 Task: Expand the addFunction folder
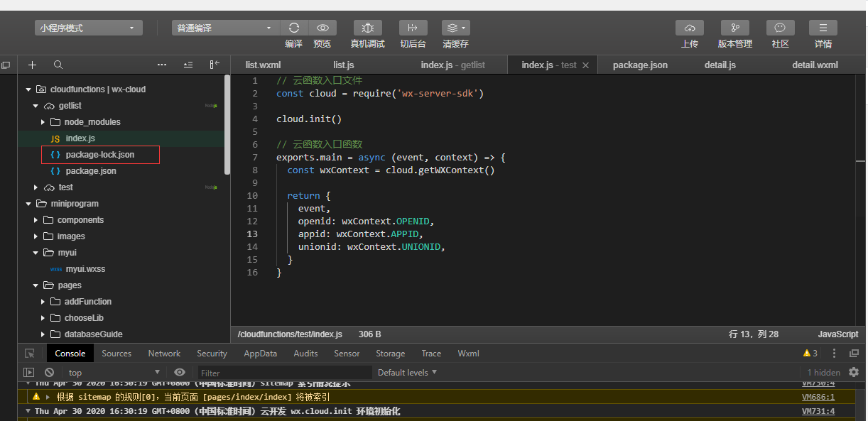43,302
